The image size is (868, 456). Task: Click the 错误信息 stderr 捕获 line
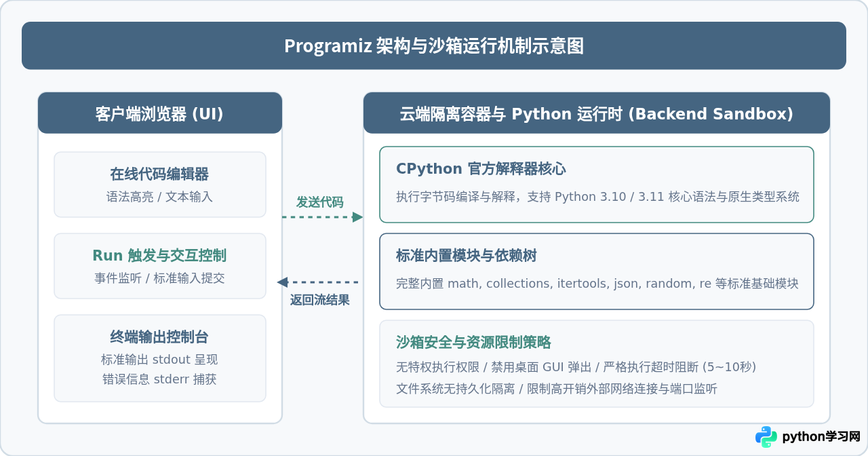point(160,379)
